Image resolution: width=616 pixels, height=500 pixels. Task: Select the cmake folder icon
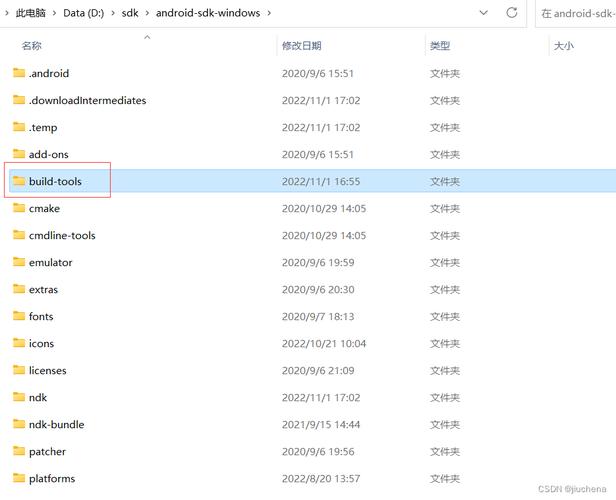click(18, 208)
